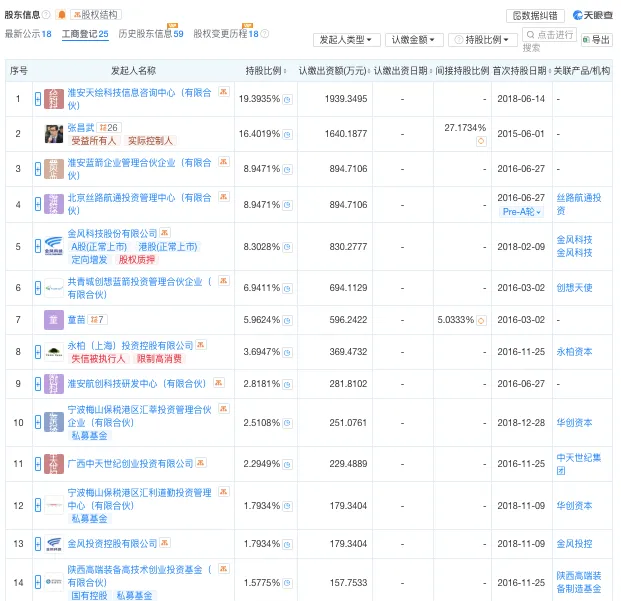Viewport: 621px width, 601px height.
Task: Click help icon beside 股权变更历程 tab
Action: point(265,34)
